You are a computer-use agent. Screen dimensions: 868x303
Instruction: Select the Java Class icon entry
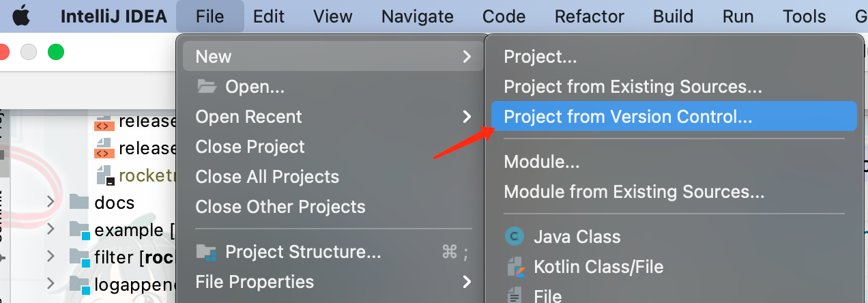[x=513, y=237]
